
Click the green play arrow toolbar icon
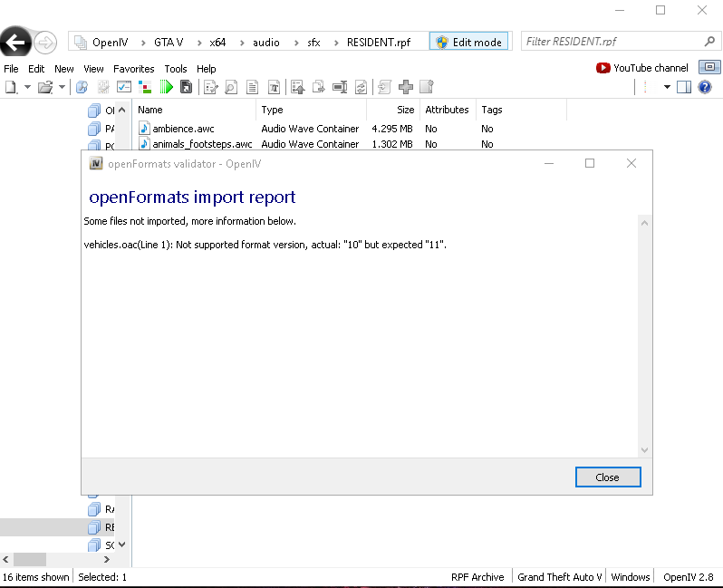point(166,87)
